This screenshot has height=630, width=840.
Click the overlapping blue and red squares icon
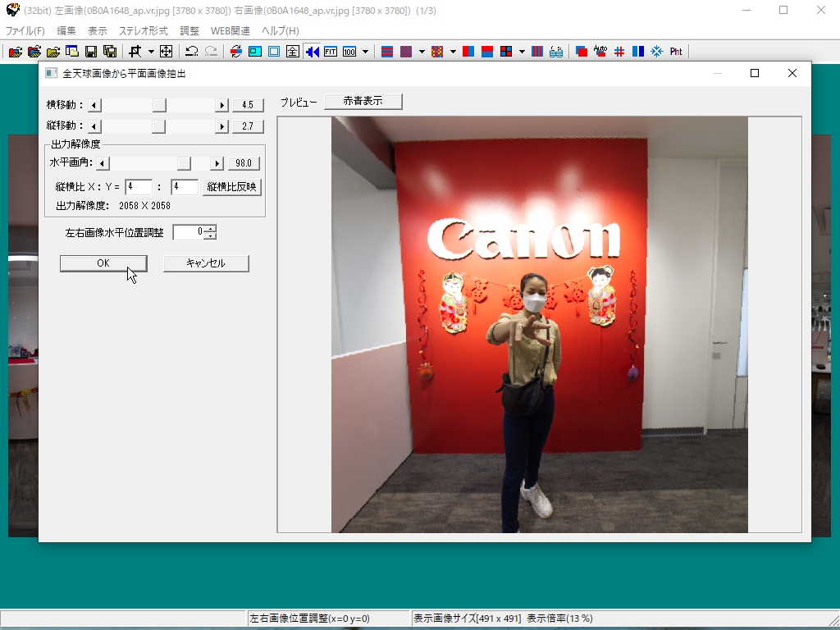582,52
